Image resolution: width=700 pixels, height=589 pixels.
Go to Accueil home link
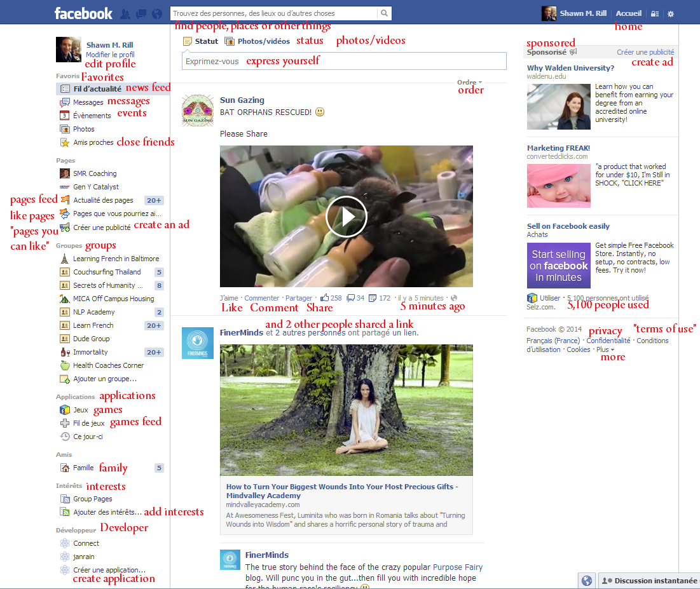(x=629, y=13)
